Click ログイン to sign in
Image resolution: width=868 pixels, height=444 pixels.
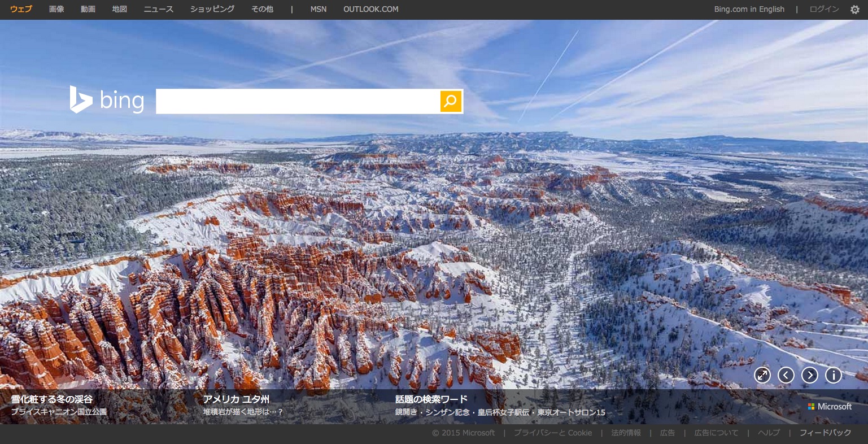click(x=824, y=9)
